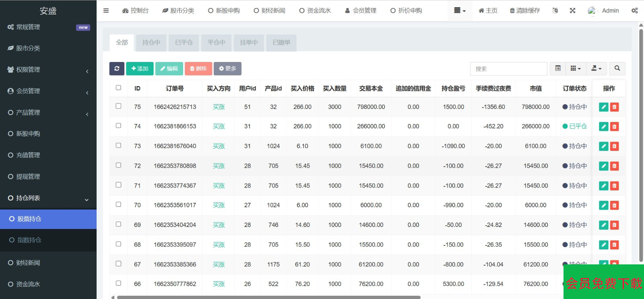This screenshot has width=644, height=299.
Task: Open the column display grid dropdown
Action: click(x=576, y=69)
